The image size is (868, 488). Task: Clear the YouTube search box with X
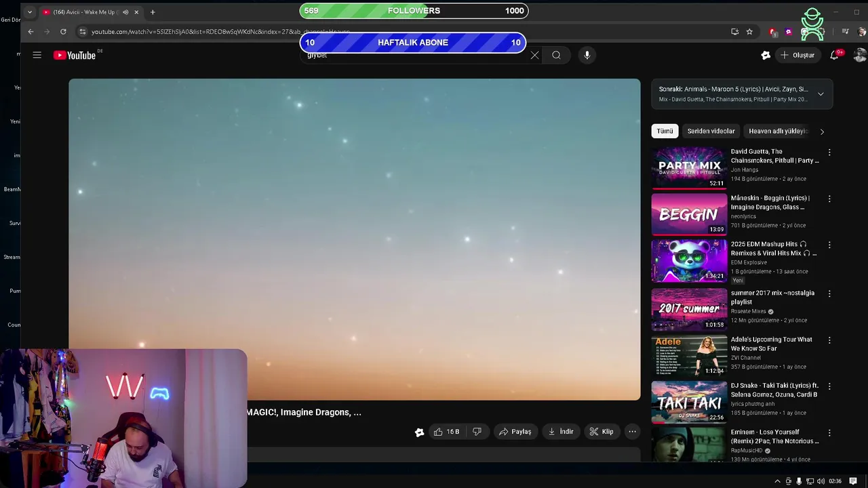(x=534, y=55)
